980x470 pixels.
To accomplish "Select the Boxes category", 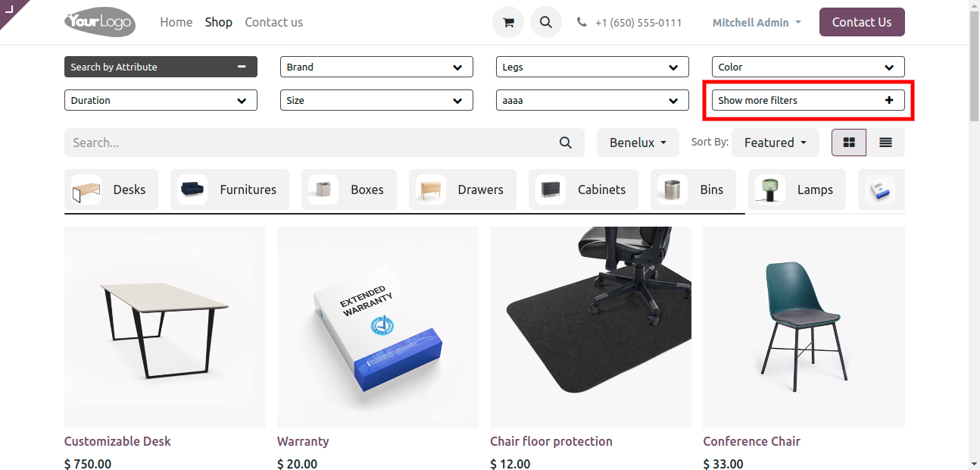I will [x=349, y=190].
